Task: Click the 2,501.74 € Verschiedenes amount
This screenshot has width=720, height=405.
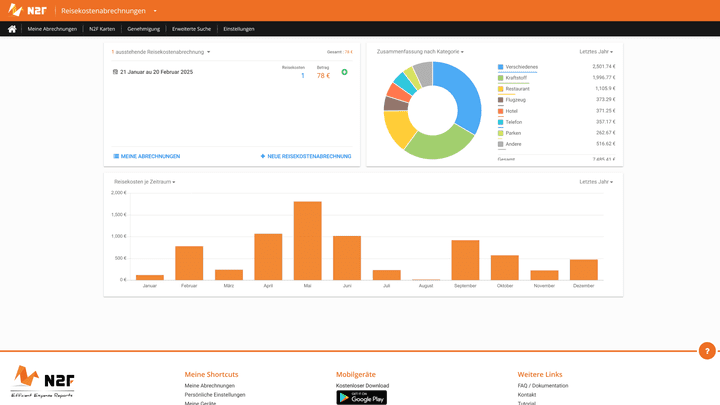Action: [604, 67]
